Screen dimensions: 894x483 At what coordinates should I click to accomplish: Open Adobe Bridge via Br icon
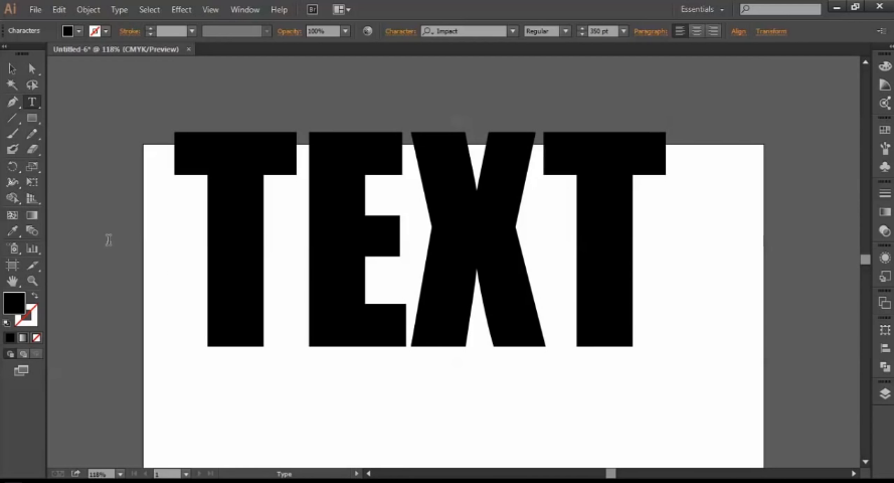pos(312,10)
